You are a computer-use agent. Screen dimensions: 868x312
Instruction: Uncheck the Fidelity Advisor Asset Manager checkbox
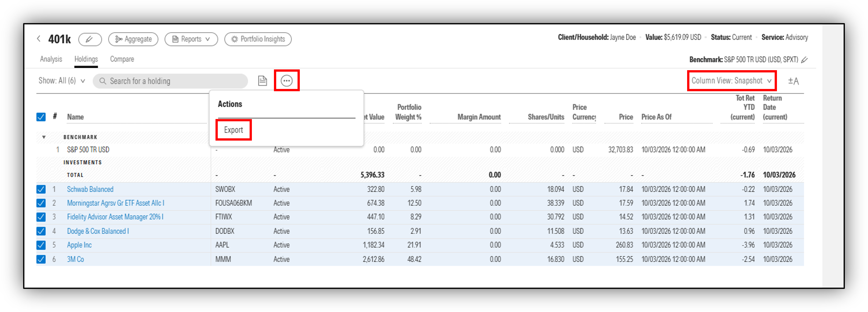(x=41, y=217)
